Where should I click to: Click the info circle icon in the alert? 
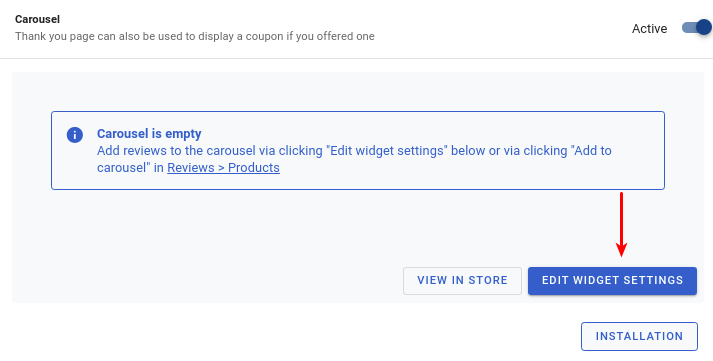point(75,135)
